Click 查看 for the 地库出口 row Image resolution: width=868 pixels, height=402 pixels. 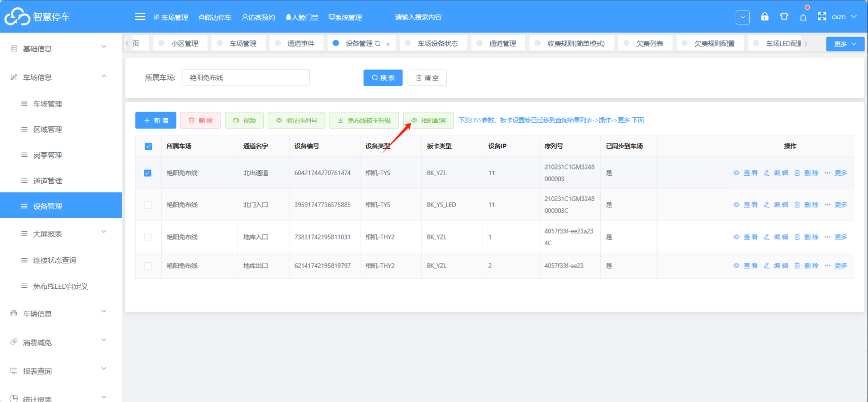tap(745, 266)
